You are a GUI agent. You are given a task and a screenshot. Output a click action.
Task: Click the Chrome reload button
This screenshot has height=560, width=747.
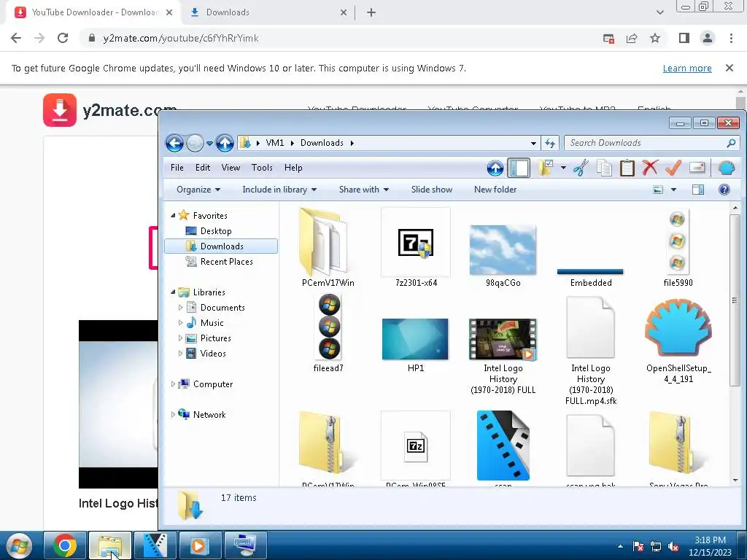[x=63, y=38]
